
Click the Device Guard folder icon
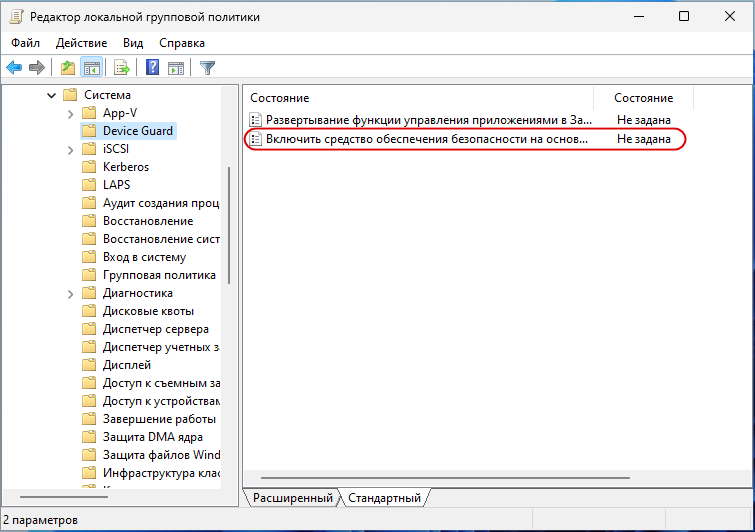pos(89,130)
